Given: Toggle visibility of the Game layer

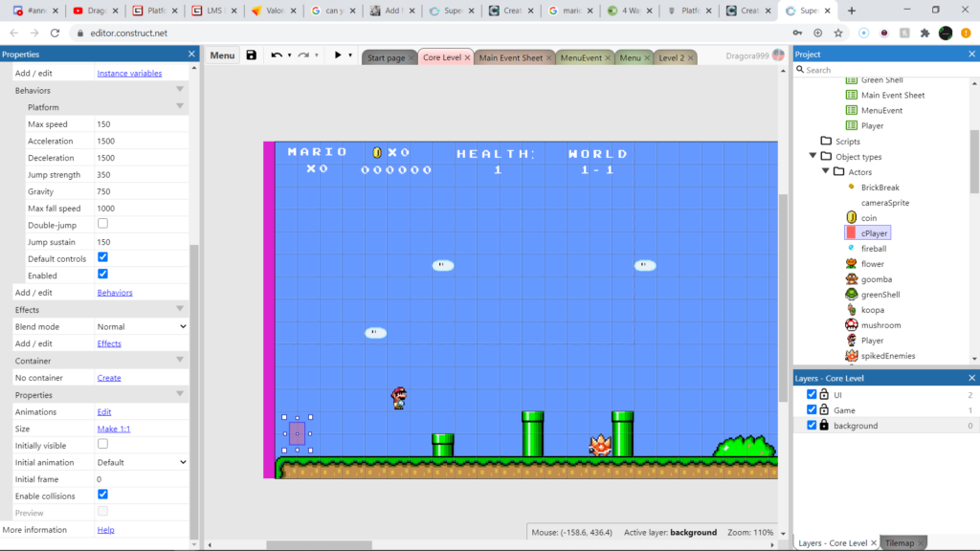Looking at the screenshot, I should click(812, 409).
